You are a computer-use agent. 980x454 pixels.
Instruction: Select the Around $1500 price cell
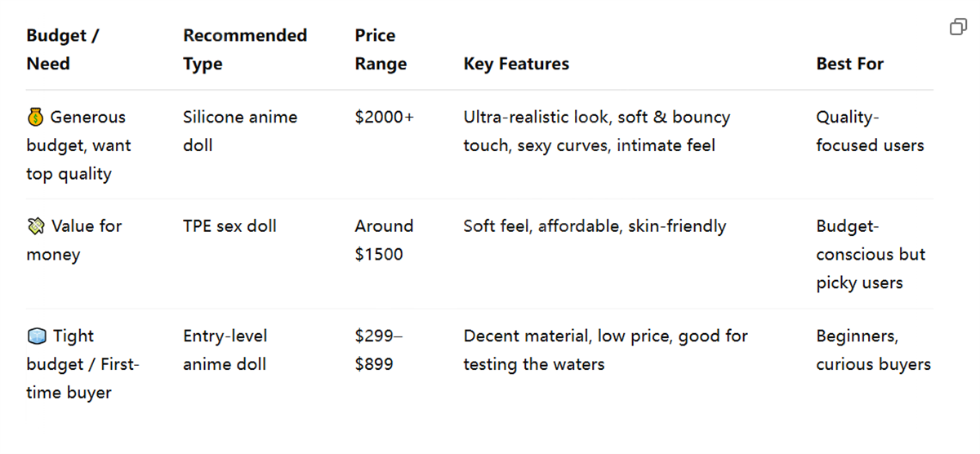pos(385,240)
